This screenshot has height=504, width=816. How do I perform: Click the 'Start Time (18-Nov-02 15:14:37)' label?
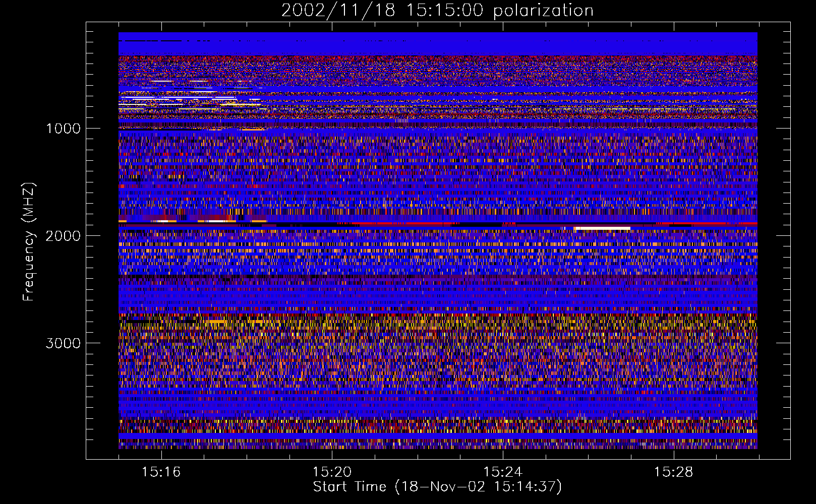point(437,487)
